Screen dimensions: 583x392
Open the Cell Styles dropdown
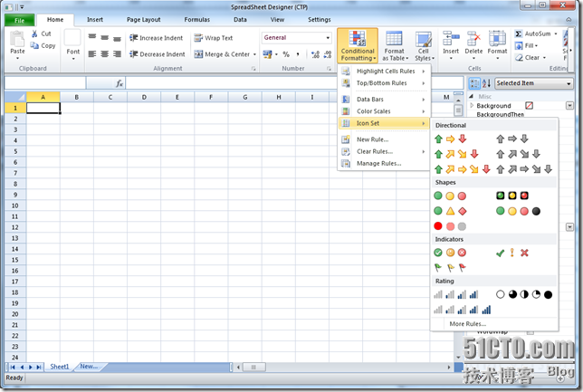pos(424,46)
